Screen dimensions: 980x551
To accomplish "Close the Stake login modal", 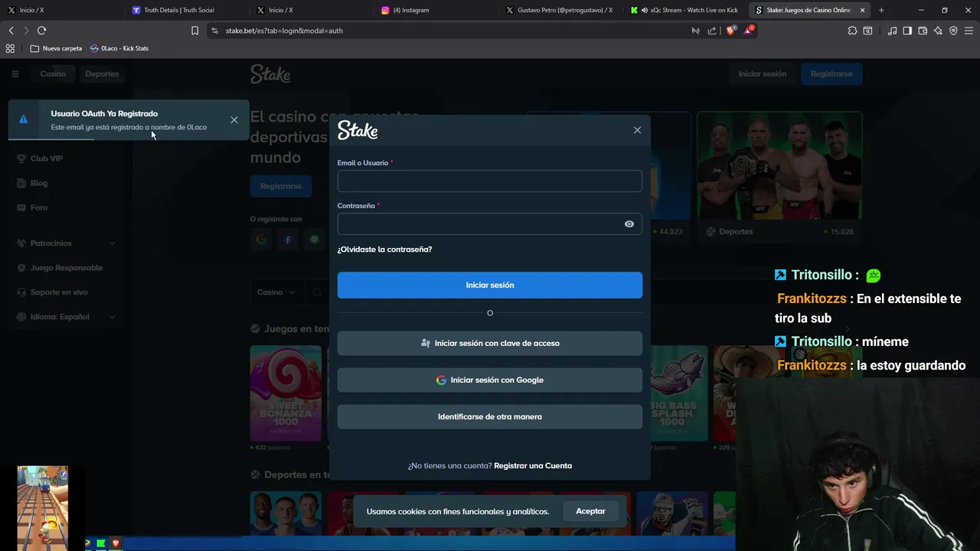I will (x=637, y=130).
